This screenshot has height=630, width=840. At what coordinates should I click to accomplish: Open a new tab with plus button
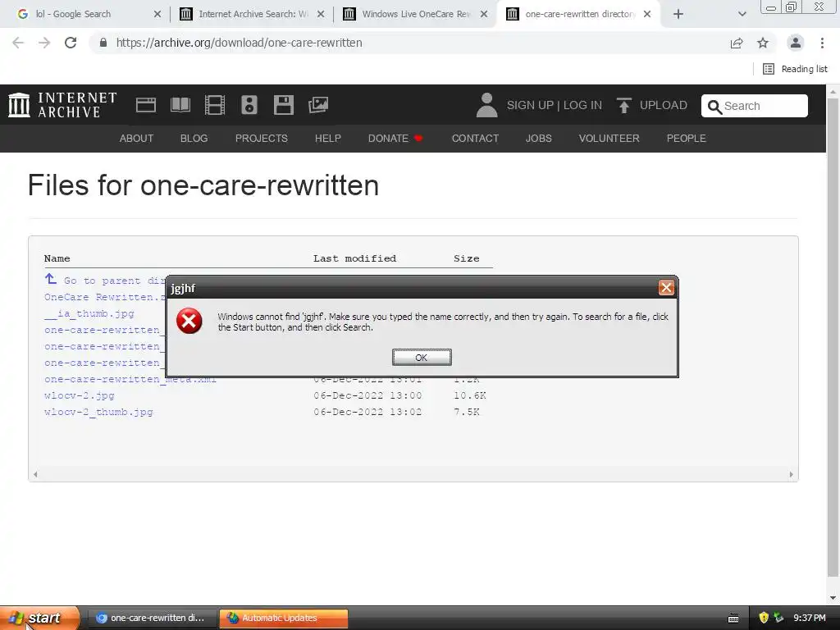coord(678,14)
